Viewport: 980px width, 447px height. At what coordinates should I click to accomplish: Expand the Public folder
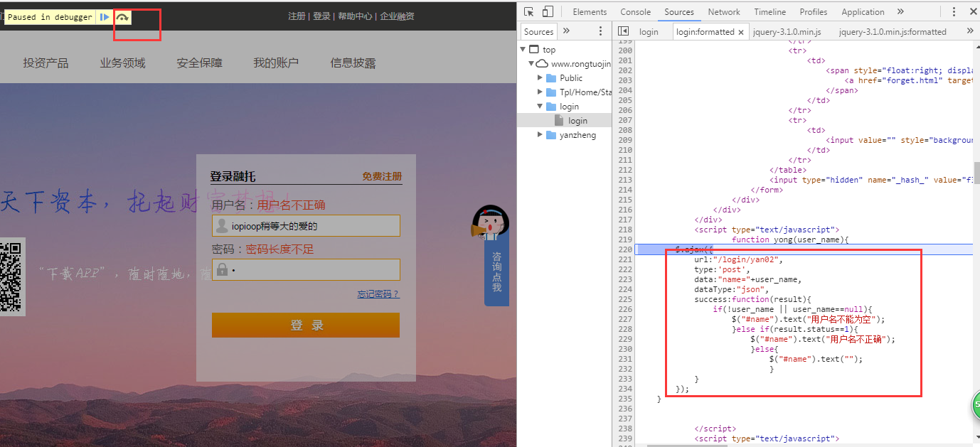point(540,77)
